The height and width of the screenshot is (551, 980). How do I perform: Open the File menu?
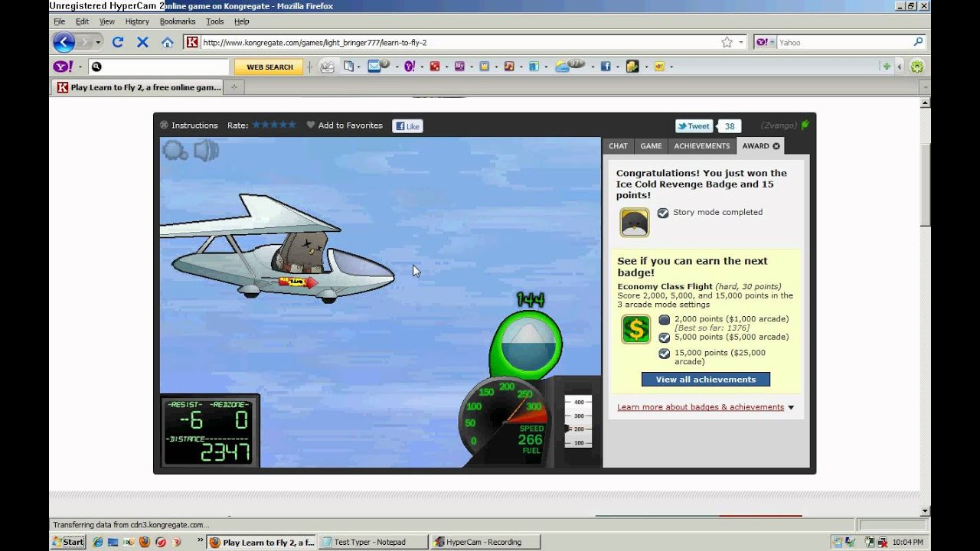click(x=59, y=21)
